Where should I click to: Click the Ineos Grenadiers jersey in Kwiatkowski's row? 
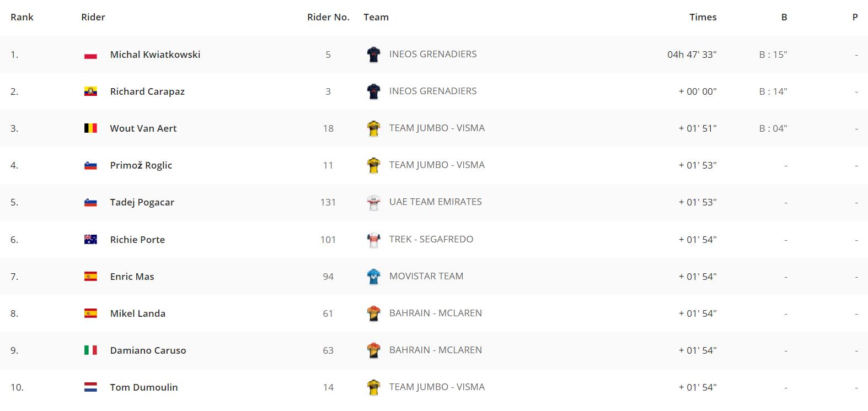click(x=373, y=55)
